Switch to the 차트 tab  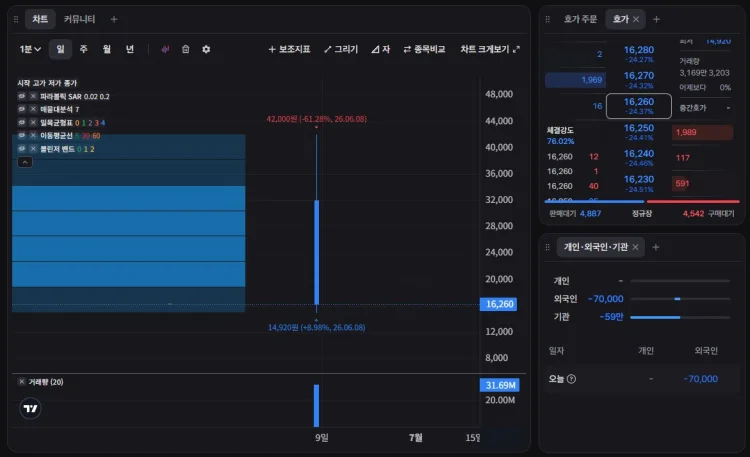[40, 19]
